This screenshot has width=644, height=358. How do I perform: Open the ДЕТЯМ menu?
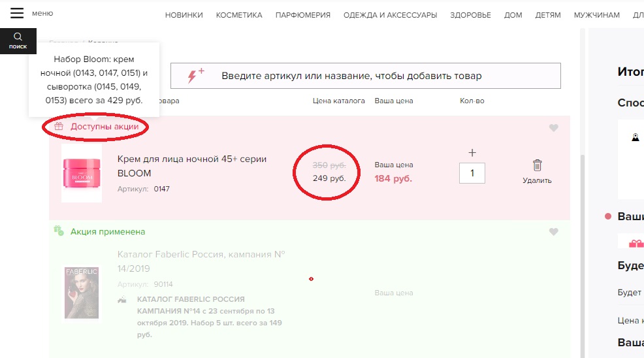coord(548,15)
